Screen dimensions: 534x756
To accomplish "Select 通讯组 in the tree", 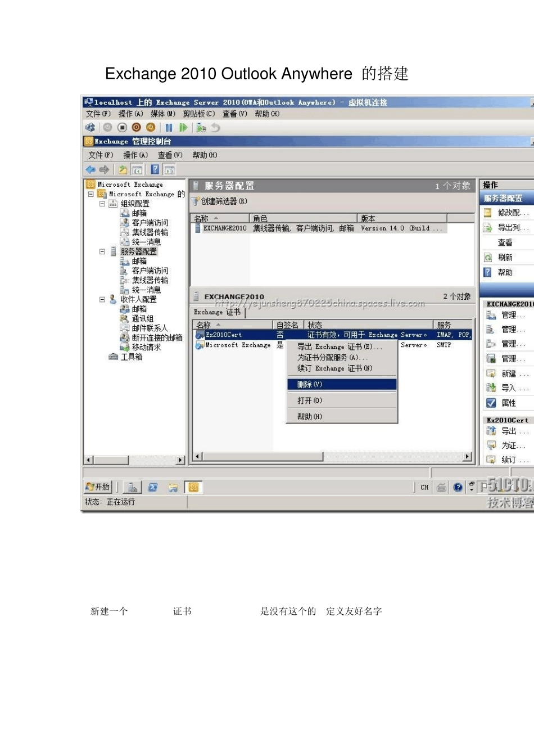I will click(x=143, y=318).
